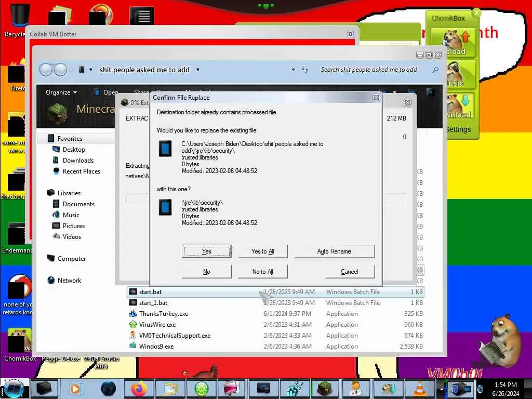Click the Explorer back navigation button
Viewport: 532px width, 399px height.
[46, 70]
